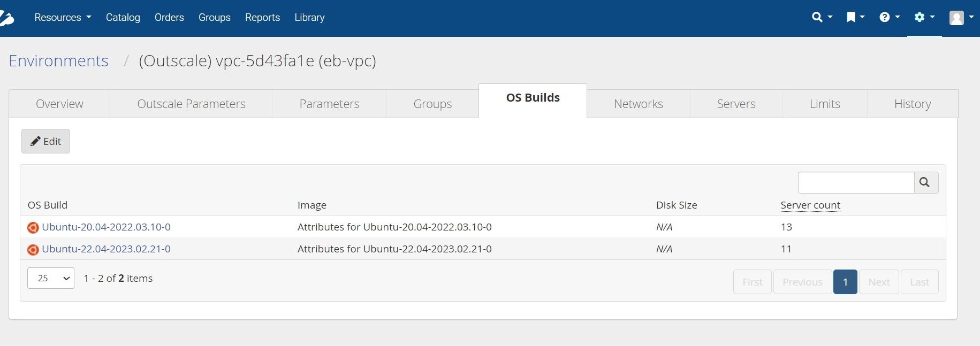
Task: Click 'Attributes for Ubuntu-22.04-2023.02.21-0' cell
Action: pos(394,249)
